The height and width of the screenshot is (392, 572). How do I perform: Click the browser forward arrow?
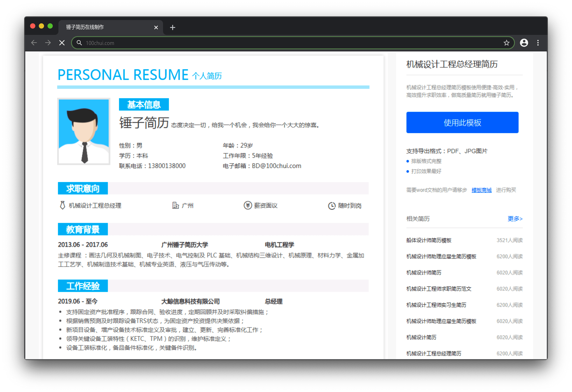(x=48, y=43)
